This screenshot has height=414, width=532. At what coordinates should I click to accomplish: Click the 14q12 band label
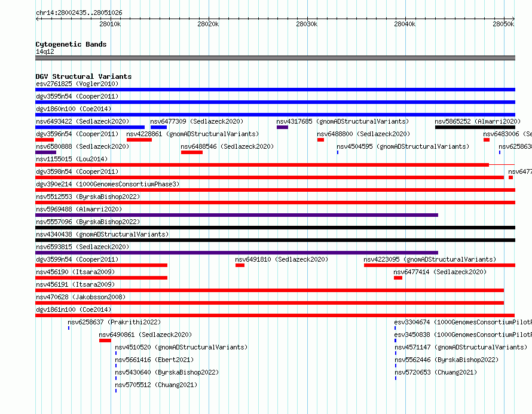(x=45, y=51)
